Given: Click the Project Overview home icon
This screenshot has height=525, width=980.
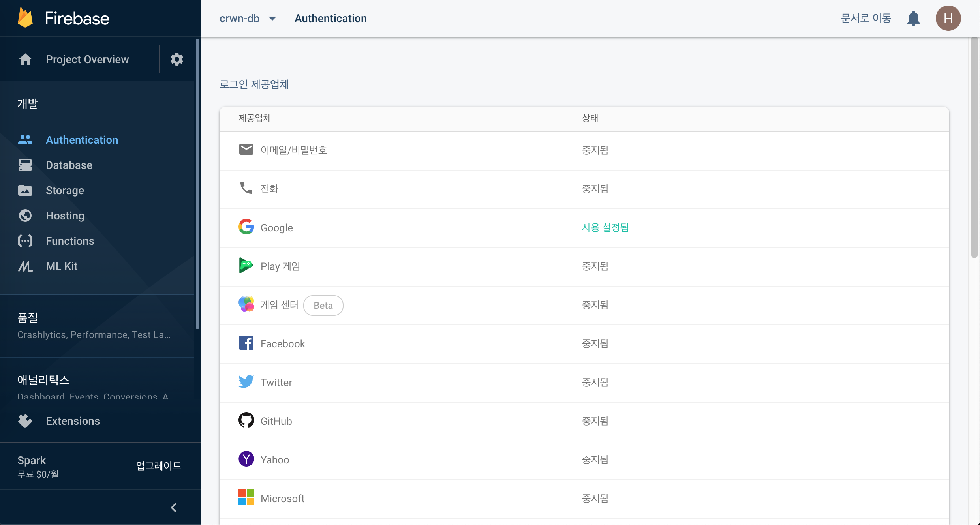Looking at the screenshot, I should coord(25,59).
